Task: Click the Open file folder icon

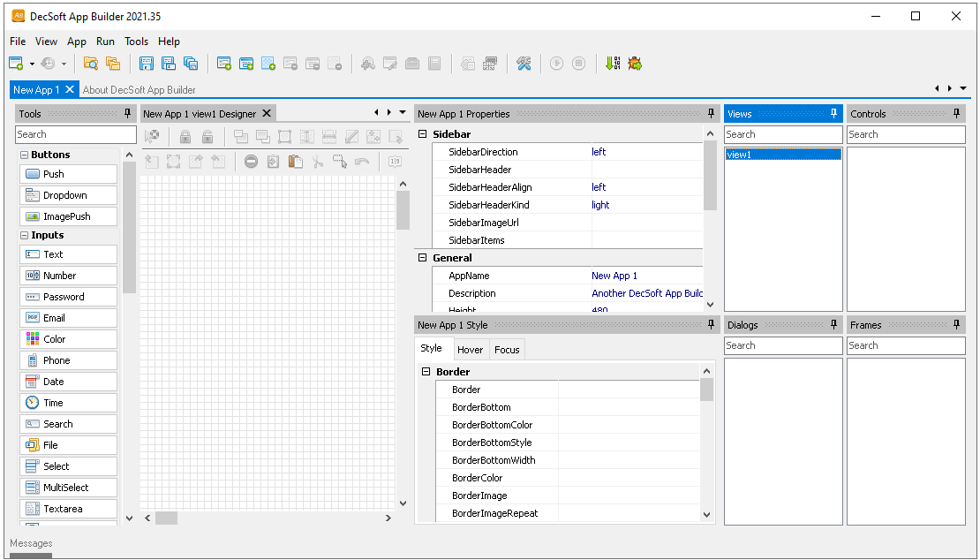Action: tap(90, 64)
